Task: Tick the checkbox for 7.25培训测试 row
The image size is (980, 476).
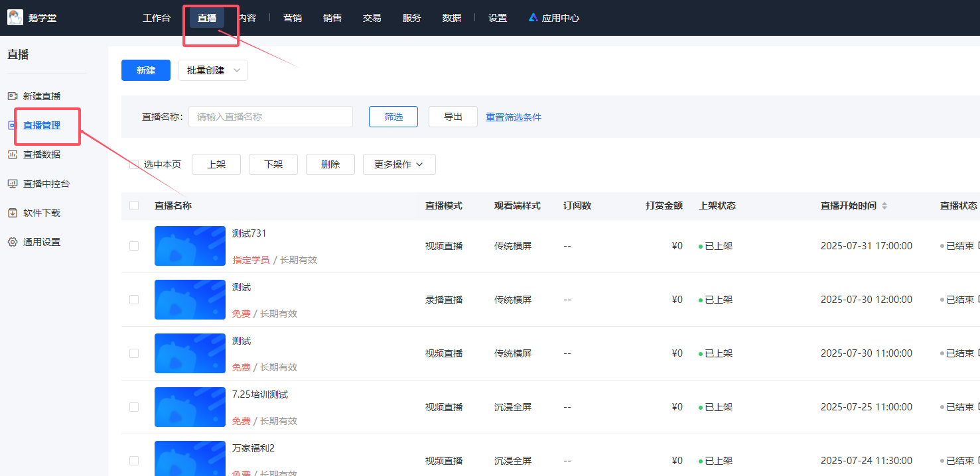Action: (x=134, y=407)
